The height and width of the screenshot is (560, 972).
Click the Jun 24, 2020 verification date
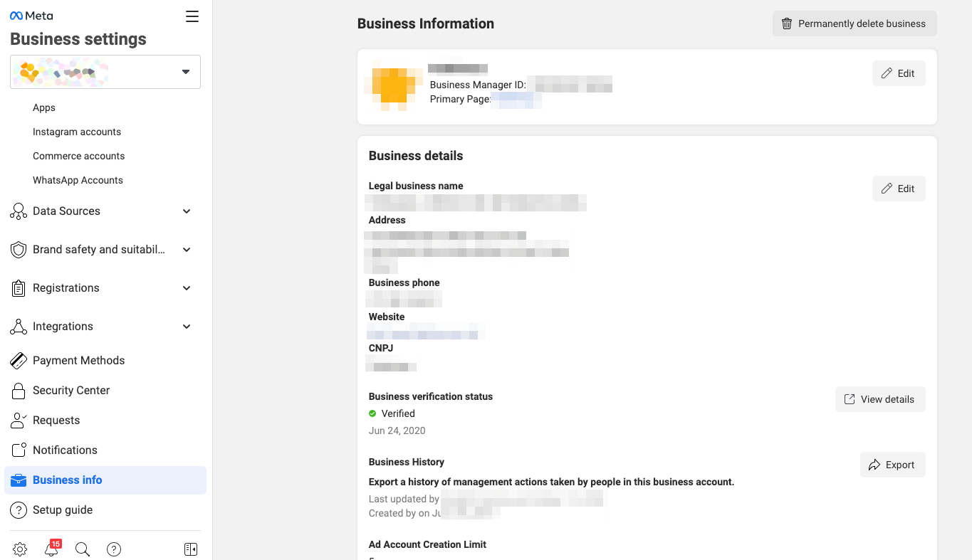(x=397, y=430)
